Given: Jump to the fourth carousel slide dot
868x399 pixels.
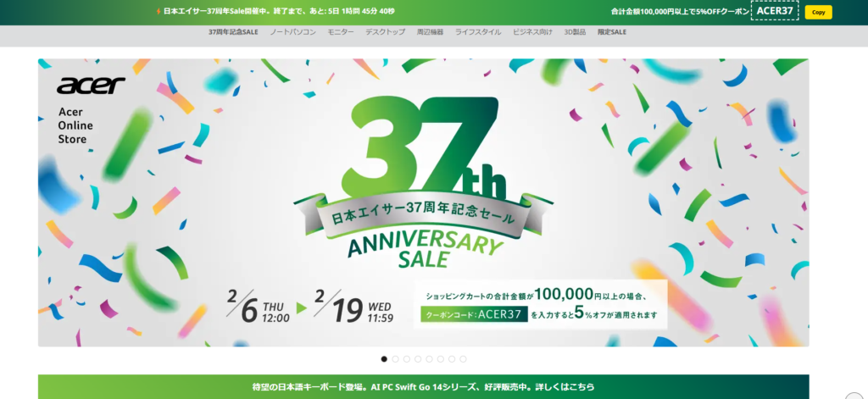Looking at the screenshot, I should coord(418,359).
